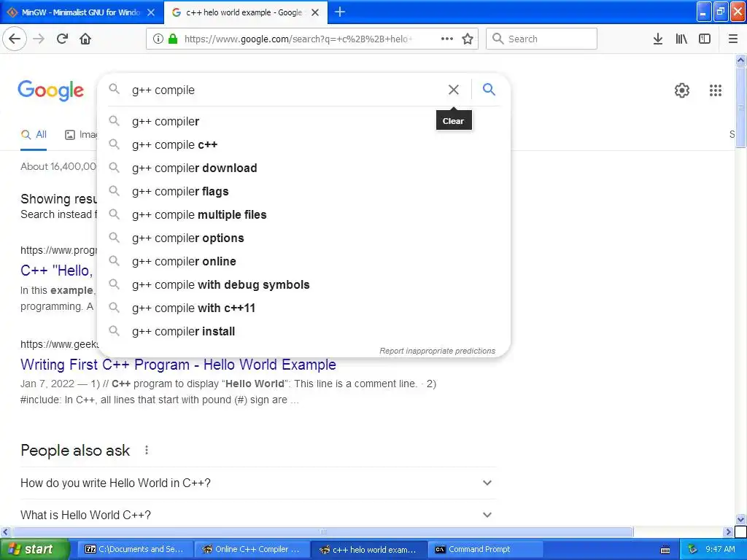Viewport: 747px width, 560px height.
Task: Select the All results tab
Action: [34, 135]
